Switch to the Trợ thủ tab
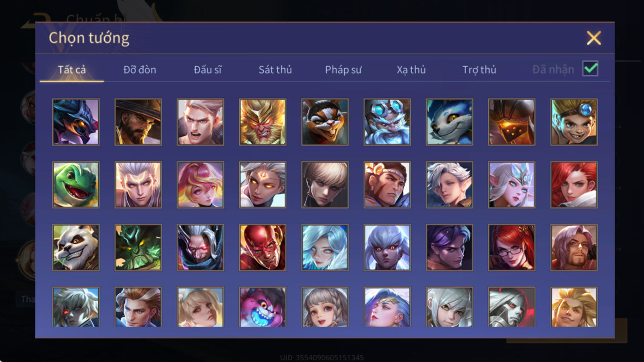Viewport: 644px width, 362px height. pos(479,70)
